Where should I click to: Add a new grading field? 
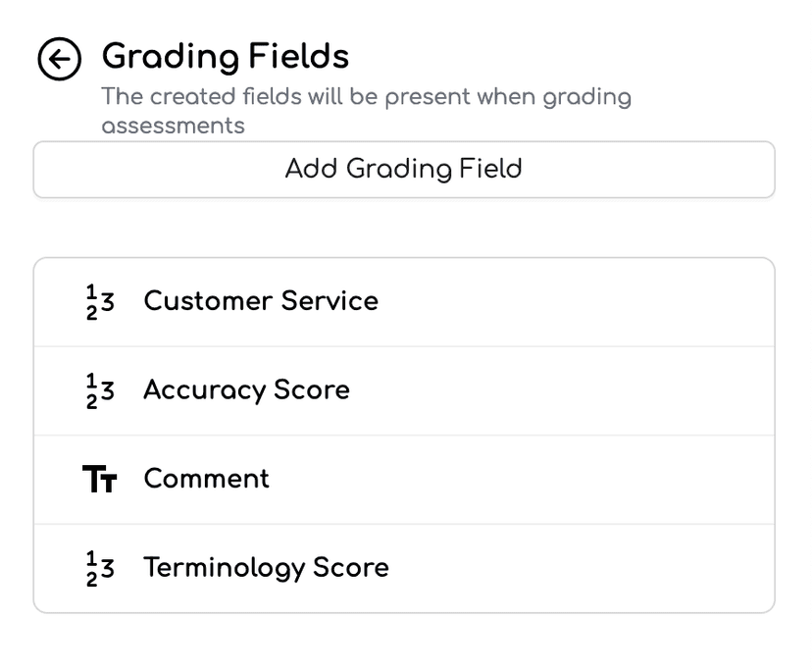pyautogui.click(x=404, y=170)
